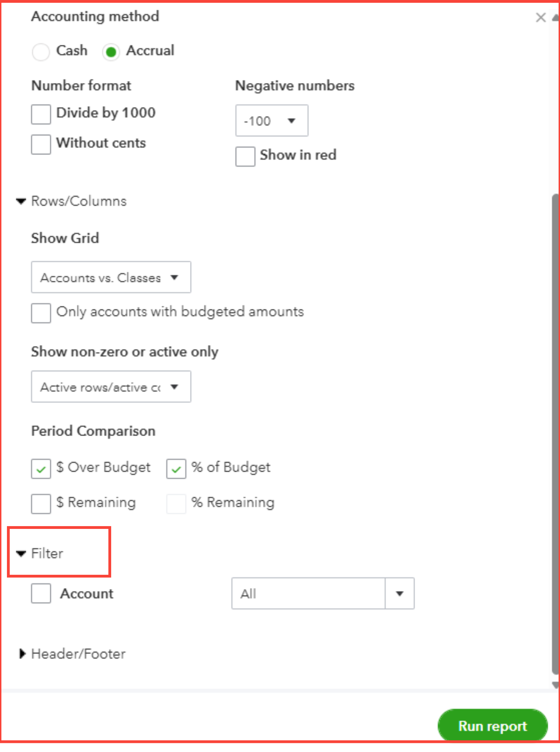Check the Without cents option
Viewport: 560px width, 752px height.
[x=41, y=144]
